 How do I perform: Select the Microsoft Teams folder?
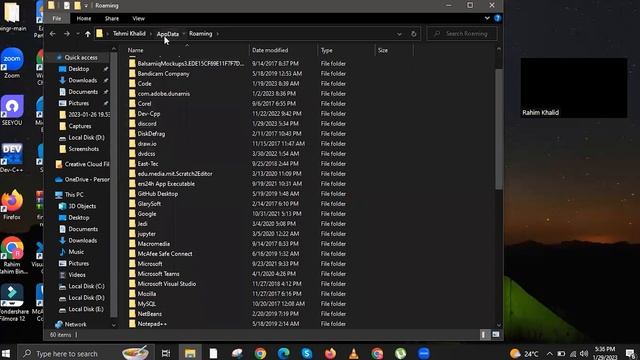click(158, 274)
